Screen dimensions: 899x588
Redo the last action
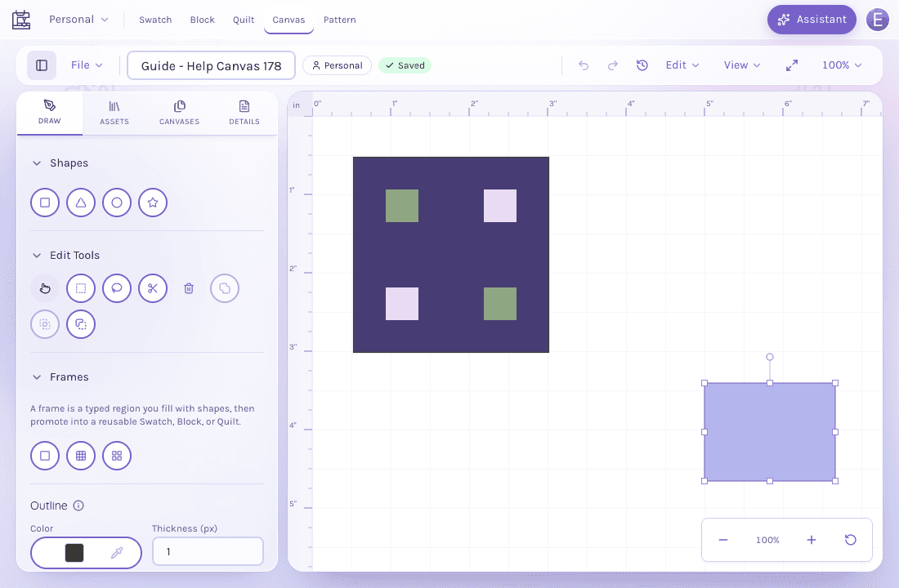click(613, 65)
